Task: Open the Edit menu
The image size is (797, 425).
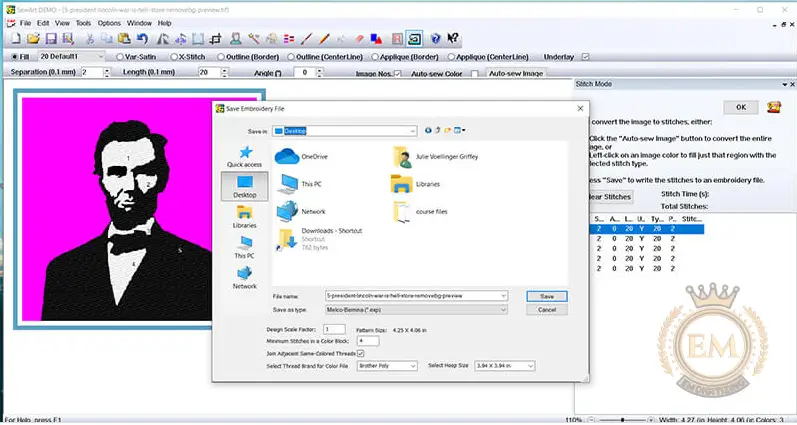Action: pyautogui.click(x=43, y=23)
